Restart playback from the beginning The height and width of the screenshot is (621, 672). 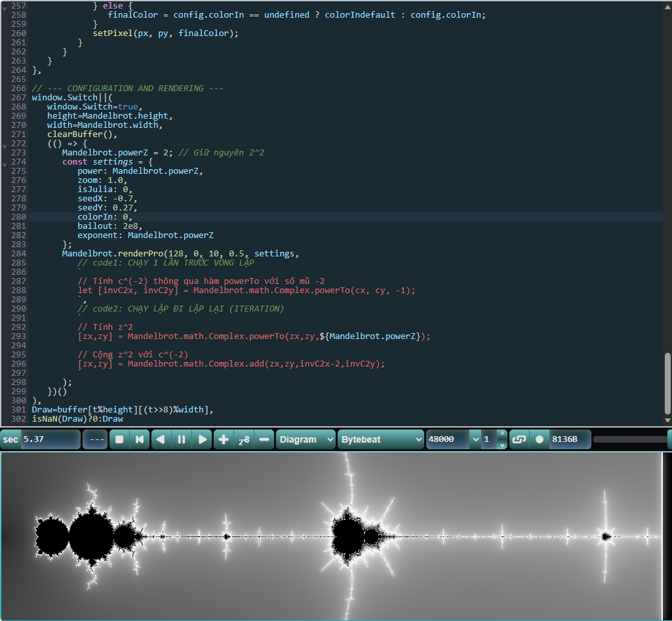[x=140, y=439]
